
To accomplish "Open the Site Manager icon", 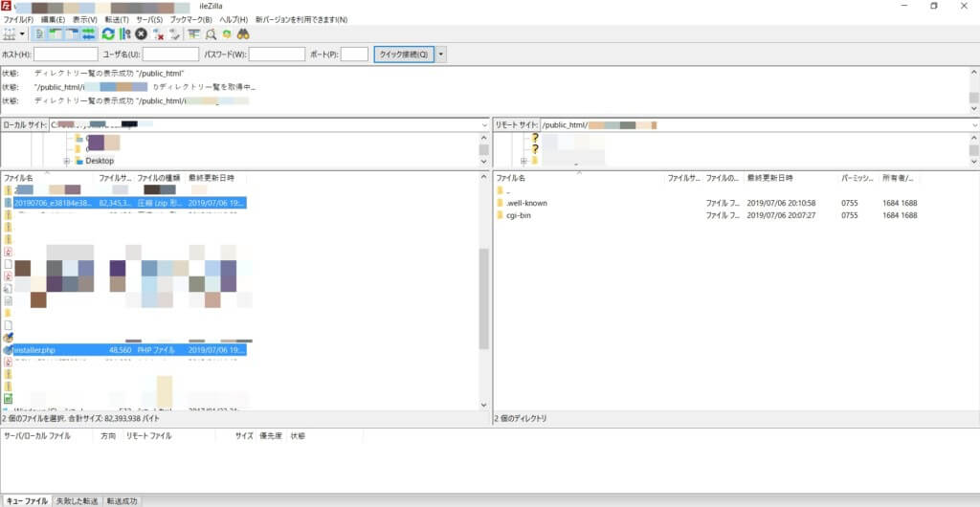I will pyautogui.click(x=10, y=33).
